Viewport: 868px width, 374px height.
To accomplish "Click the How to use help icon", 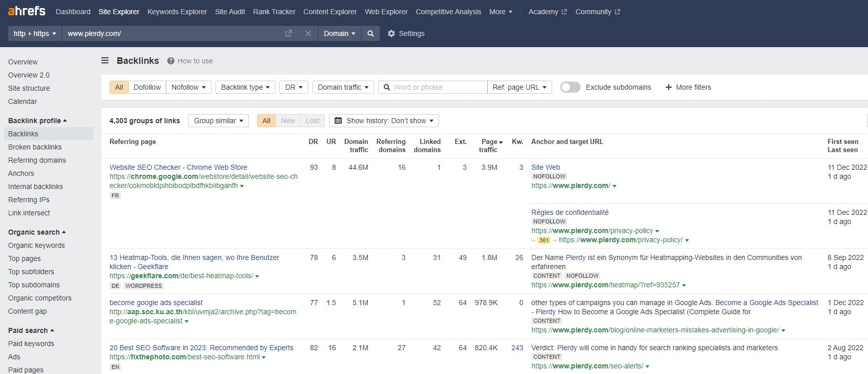I will click(x=171, y=61).
